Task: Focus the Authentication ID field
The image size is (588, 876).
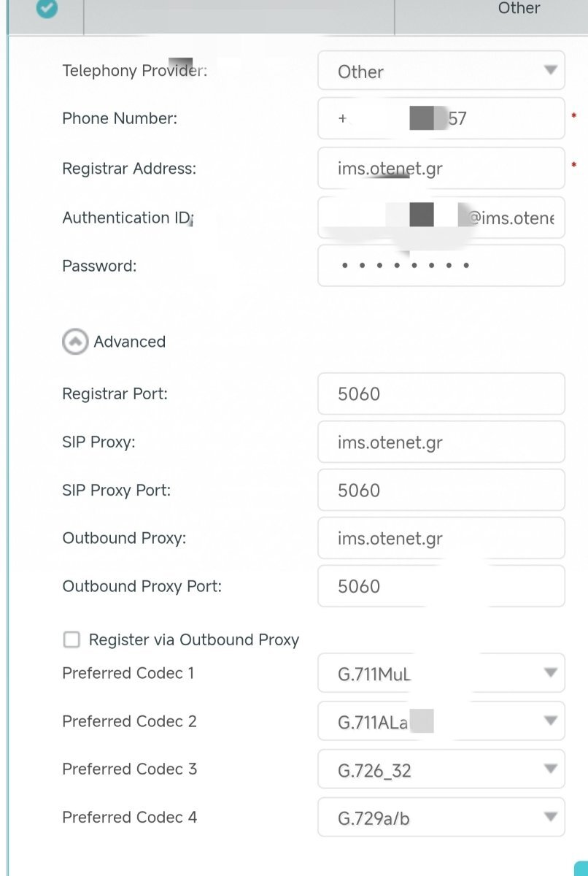Action: pyautogui.click(x=441, y=218)
